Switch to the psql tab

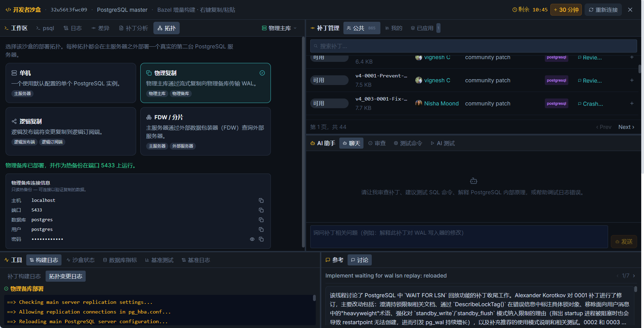point(45,28)
